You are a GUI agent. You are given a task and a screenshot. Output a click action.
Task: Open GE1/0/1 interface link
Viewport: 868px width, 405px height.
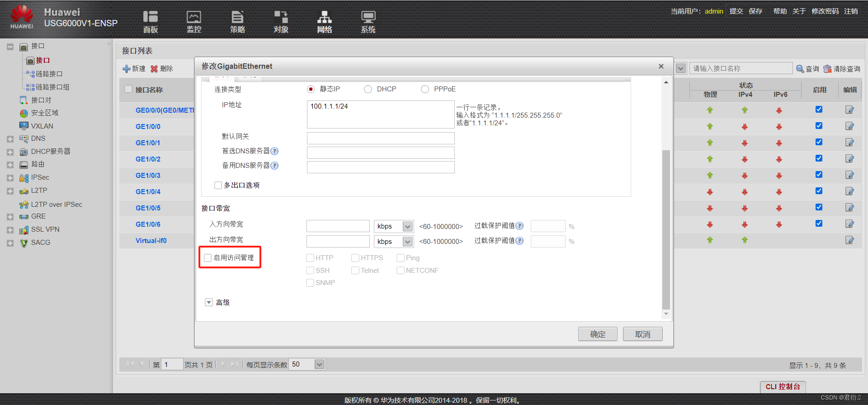click(148, 143)
